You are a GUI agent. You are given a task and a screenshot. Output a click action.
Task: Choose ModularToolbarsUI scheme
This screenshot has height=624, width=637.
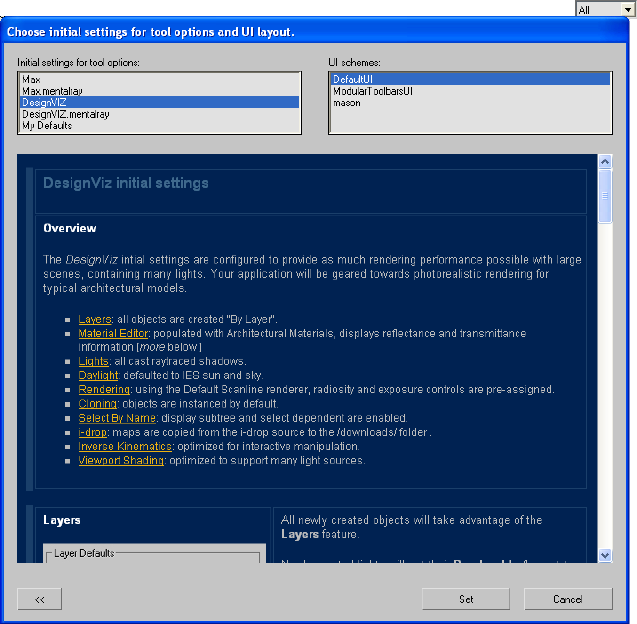point(470,91)
